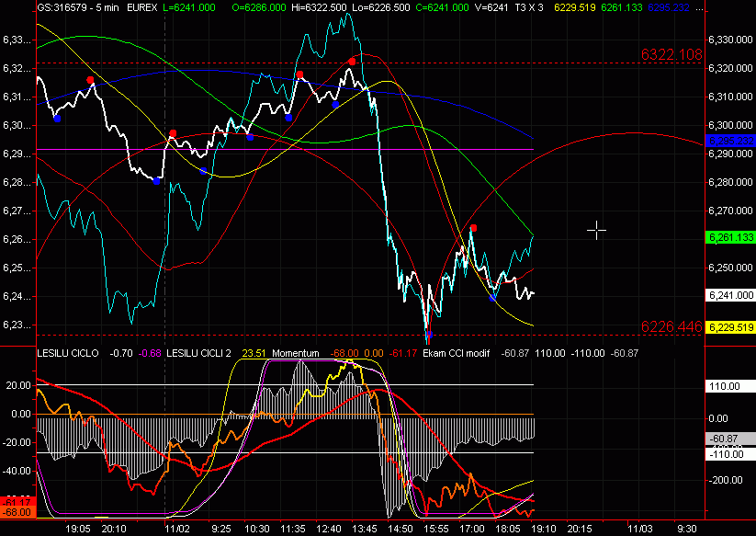Click the gray -60.87 tag on right axis
This screenshot has height=536, width=756.
[x=729, y=439]
